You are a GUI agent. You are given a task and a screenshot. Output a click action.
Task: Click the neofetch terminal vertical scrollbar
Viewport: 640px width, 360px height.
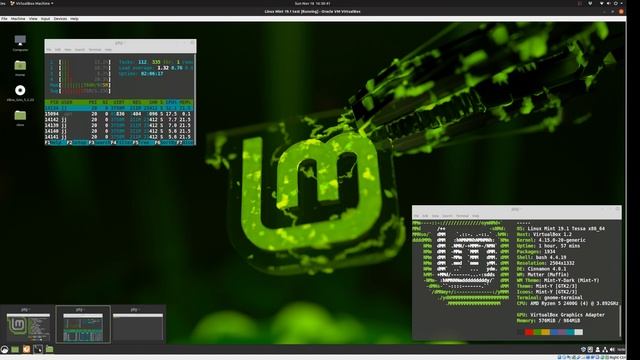(620, 320)
